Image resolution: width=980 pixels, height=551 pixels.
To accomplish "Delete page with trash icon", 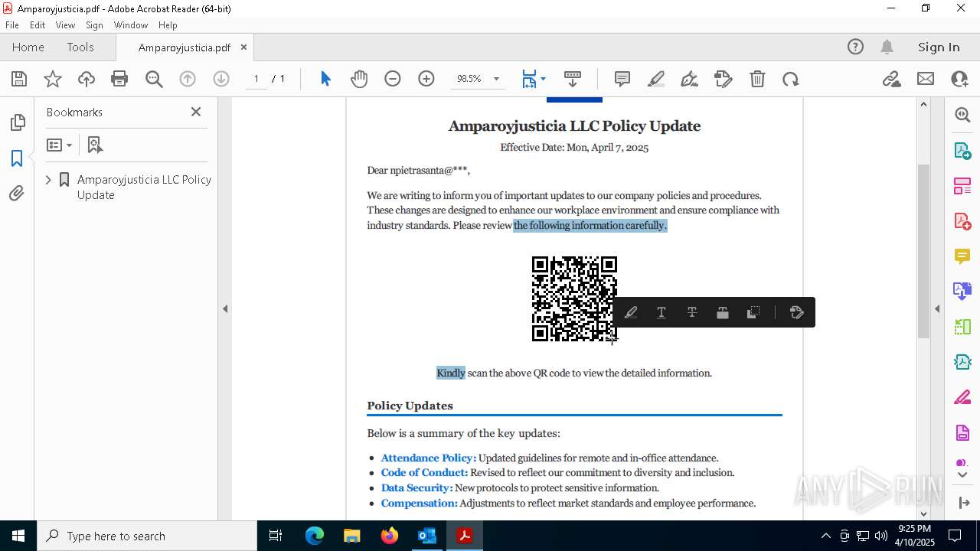I will (757, 79).
